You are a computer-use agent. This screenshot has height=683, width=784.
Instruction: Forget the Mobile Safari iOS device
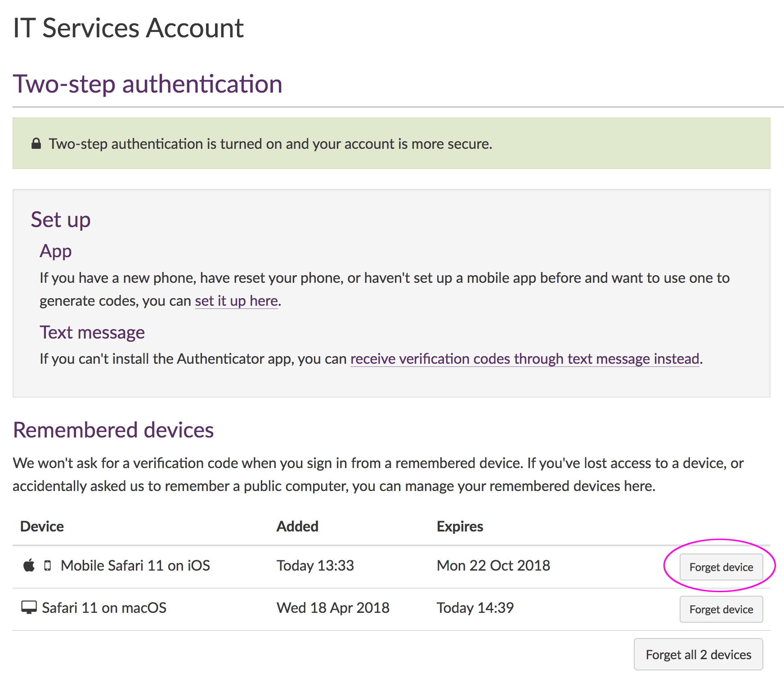click(x=721, y=567)
